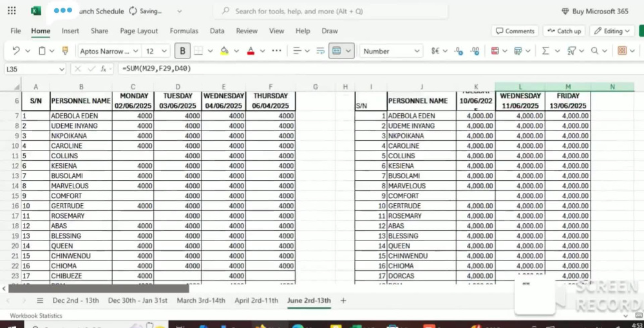Switch to the View tab

[276, 31]
